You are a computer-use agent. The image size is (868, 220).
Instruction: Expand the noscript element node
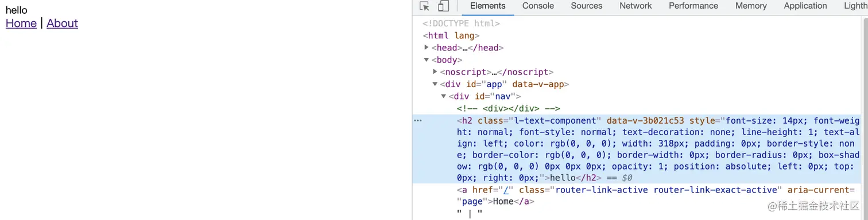(x=435, y=72)
